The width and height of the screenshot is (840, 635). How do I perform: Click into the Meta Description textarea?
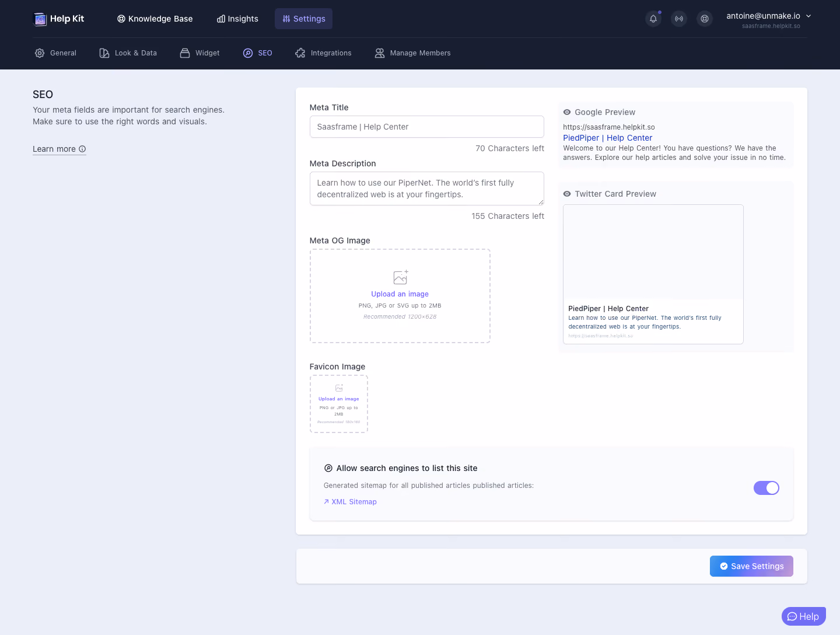click(x=427, y=189)
